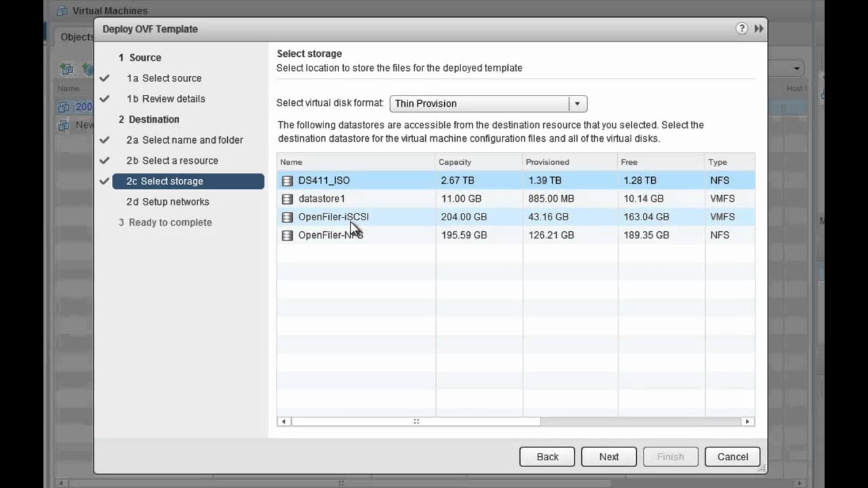The width and height of the screenshot is (868, 488).
Task: Open the virtual disk format dropdown arrow
Action: pos(577,104)
